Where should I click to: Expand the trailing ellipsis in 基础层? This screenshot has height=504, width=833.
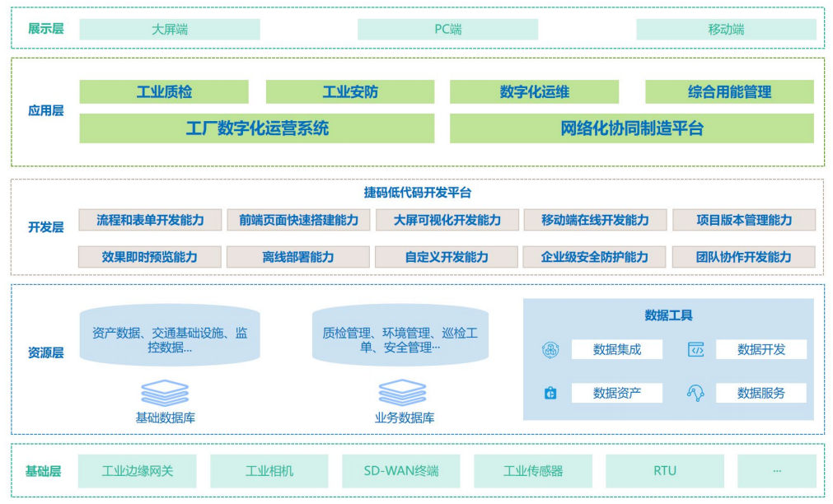click(777, 470)
